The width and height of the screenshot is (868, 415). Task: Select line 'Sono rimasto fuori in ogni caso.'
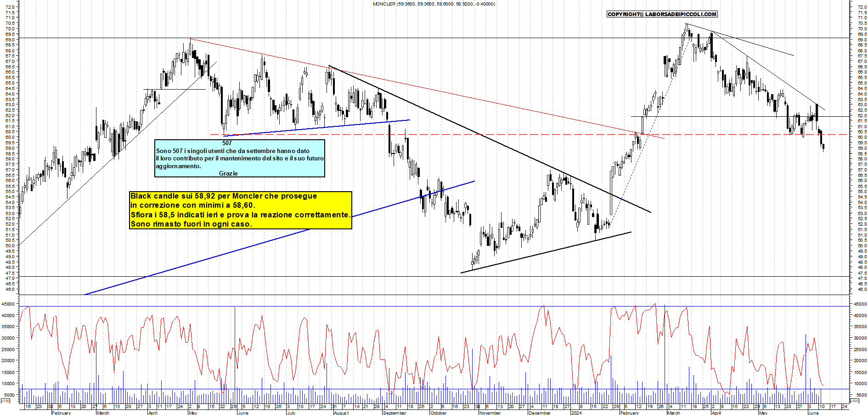pyautogui.click(x=192, y=224)
